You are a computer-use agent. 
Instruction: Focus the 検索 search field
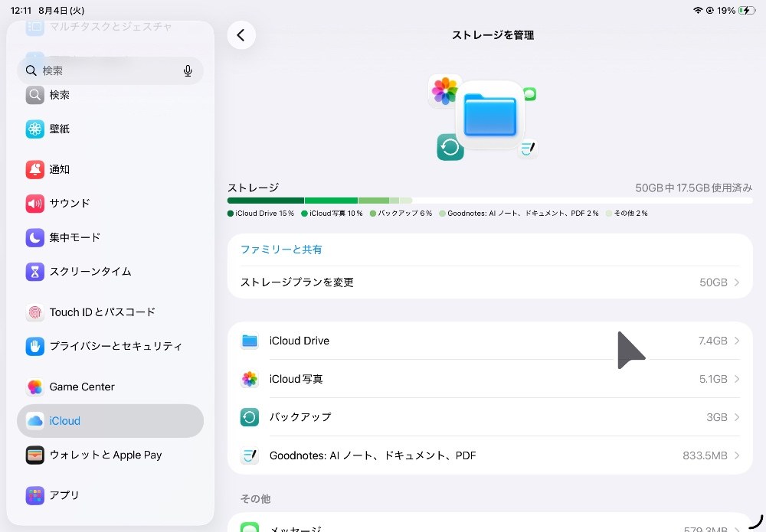110,70
